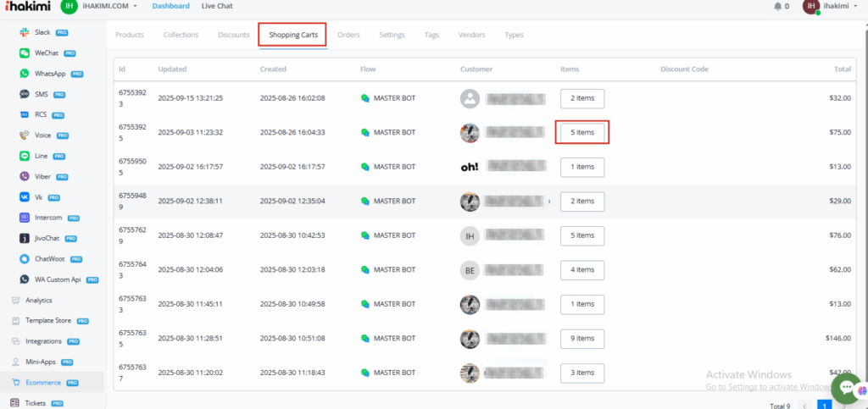Image resolution: width=868 pixels, height=409 pixels.
Task: Open the Products tab
Action: point(129,35)
